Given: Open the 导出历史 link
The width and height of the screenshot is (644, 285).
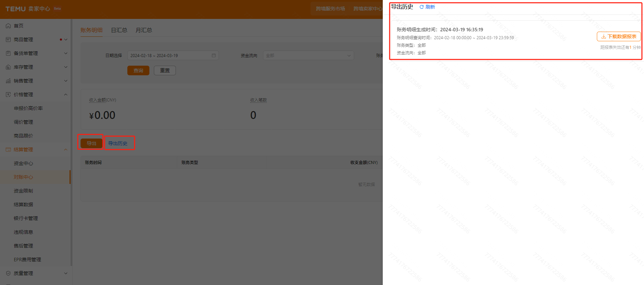Looking at the screenshot, I should (x=118, y=143).
